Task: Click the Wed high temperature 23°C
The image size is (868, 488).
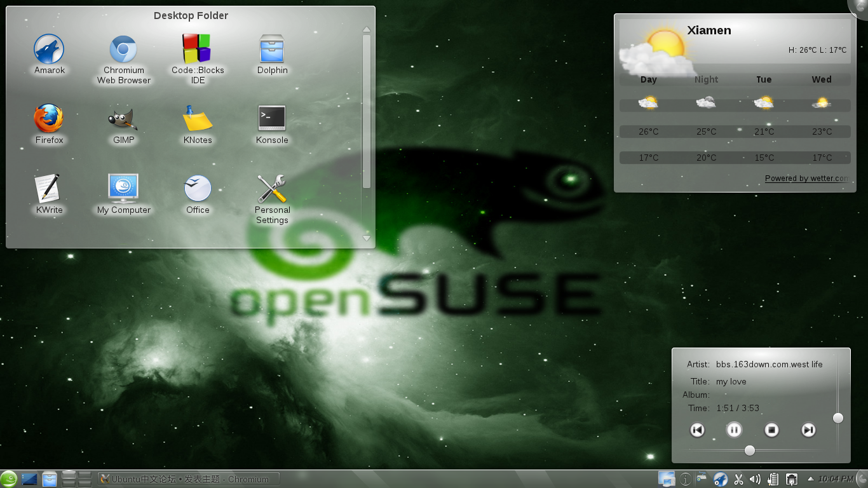Action: [x=822, y=132]
